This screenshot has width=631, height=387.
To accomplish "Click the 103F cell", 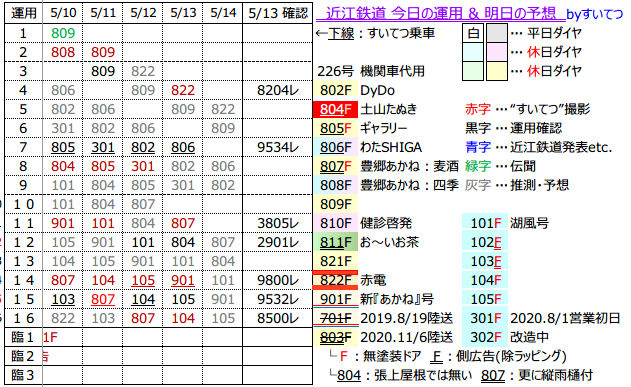I will click(485, 261).
